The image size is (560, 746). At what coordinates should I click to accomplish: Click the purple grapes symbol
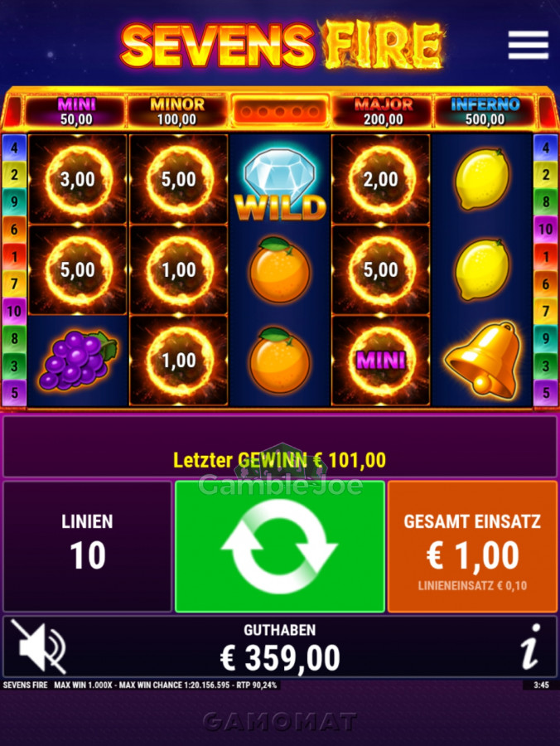point(78,361)
